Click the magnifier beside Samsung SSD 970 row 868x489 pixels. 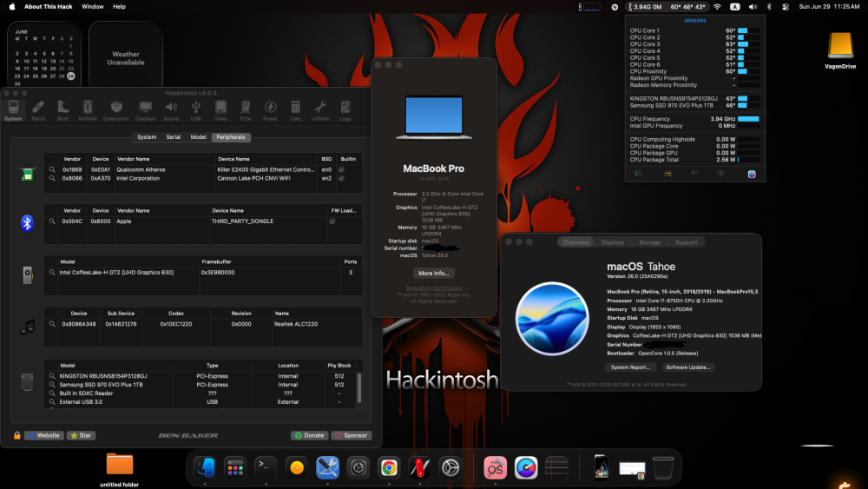(x=52, y=384)
